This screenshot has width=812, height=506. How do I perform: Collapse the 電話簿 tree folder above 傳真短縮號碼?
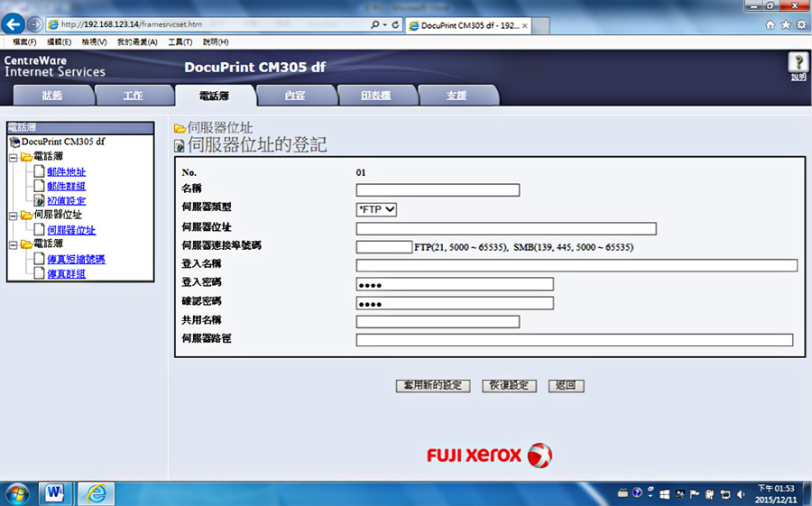14,244
